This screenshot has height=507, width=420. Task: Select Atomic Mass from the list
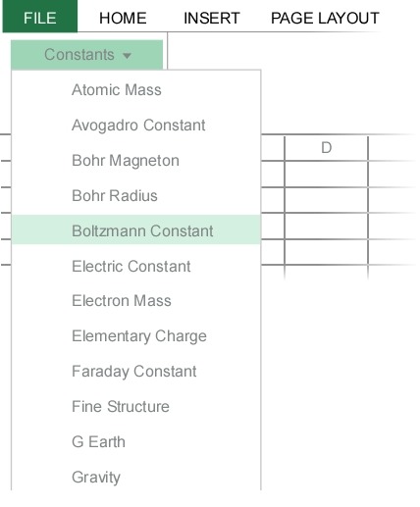tap(136, 90)
